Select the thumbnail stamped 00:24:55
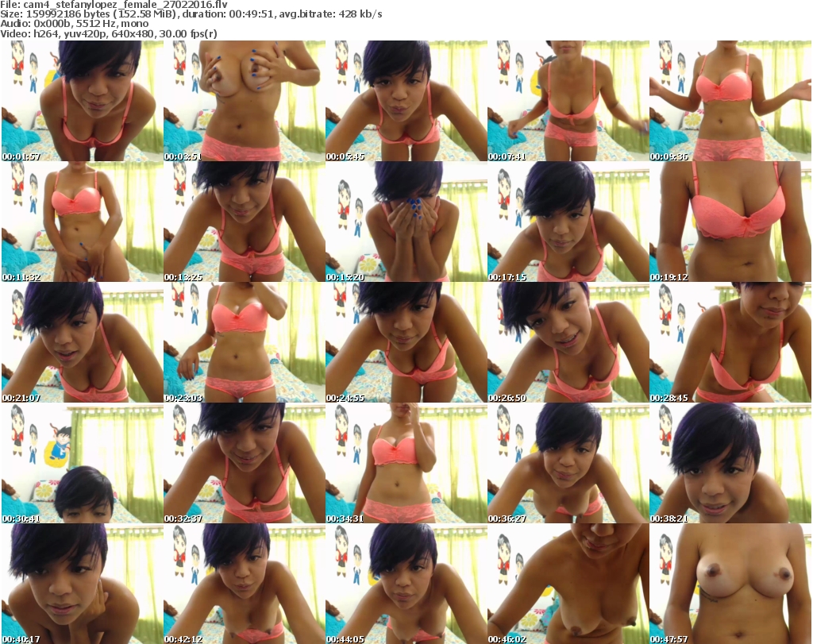The image size is (813, 644). 406,342
